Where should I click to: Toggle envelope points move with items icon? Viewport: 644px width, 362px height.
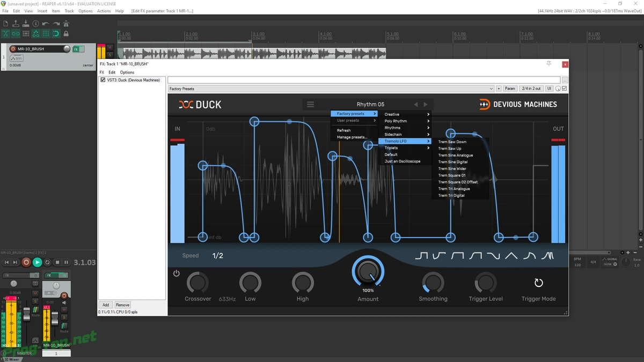click(x=36, y=34)
